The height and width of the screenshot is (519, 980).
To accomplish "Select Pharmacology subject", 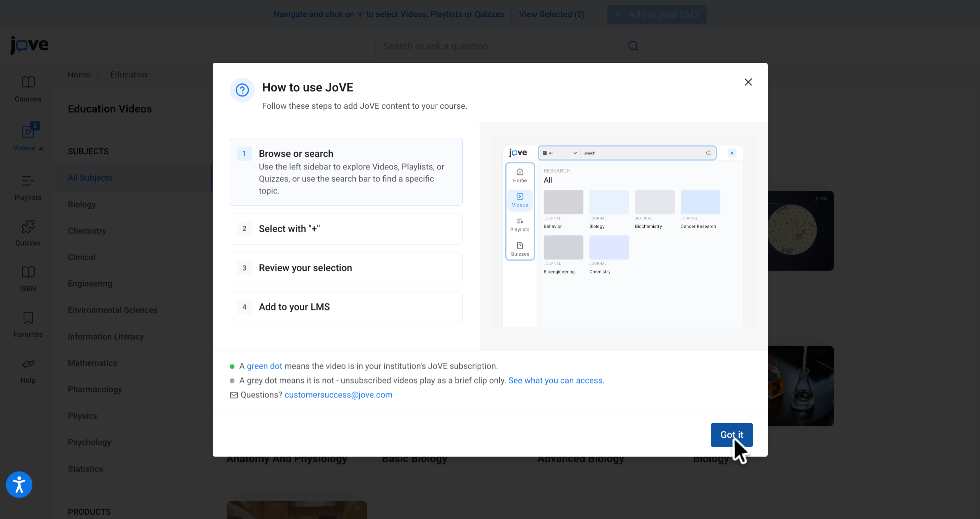I will coord(95,389).
